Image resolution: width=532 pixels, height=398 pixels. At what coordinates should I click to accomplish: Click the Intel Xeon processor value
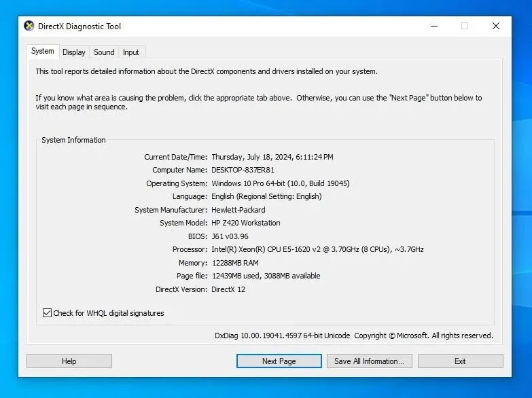click(317, 249)
